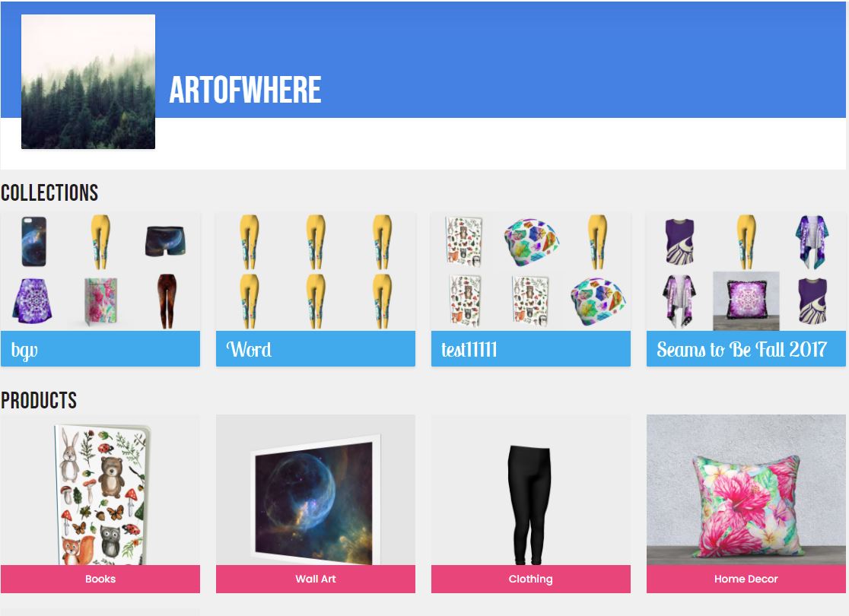Click the dark galaxy boxer shorts thumbnail
Viewport: 849px width, 616px height.
pos(166,241)
